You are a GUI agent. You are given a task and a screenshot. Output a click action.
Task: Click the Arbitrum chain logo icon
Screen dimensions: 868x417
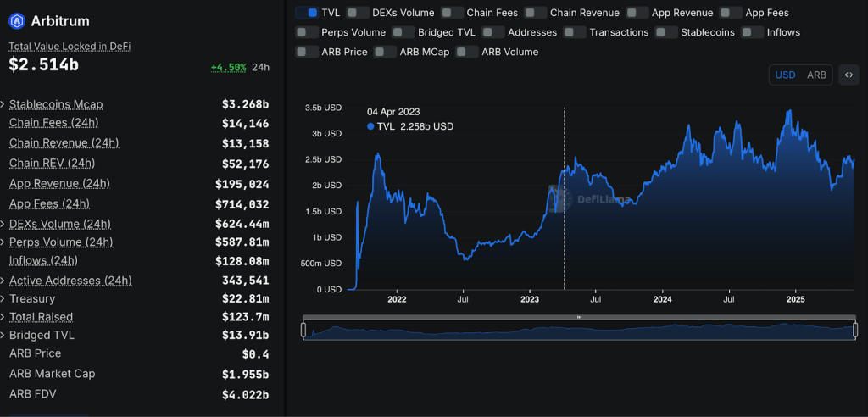[x=17, y=21]
